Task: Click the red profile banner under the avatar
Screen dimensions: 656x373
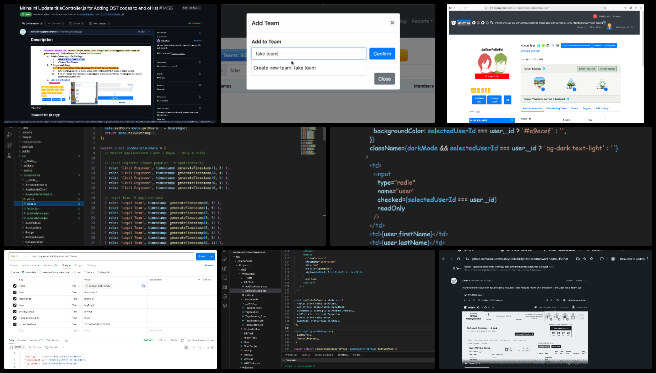Action: (492, 76)
